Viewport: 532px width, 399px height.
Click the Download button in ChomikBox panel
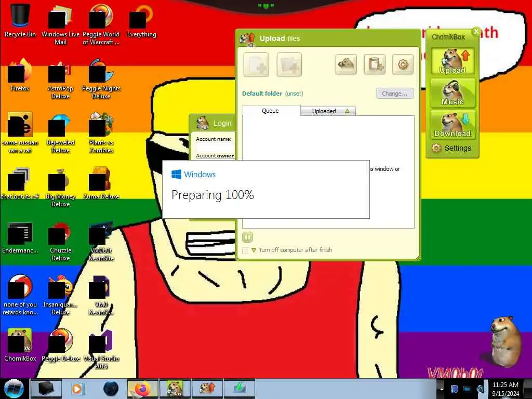[x=453, y=125]
